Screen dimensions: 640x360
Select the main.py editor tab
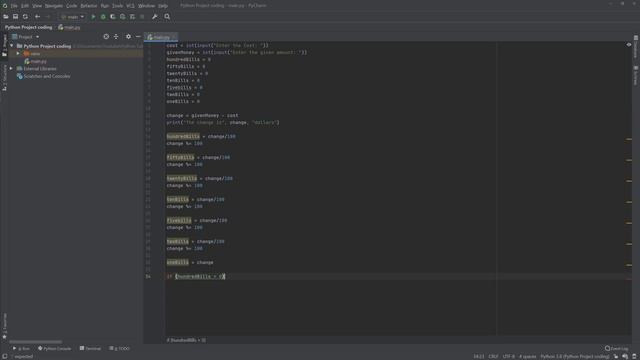tap(161, 37)
